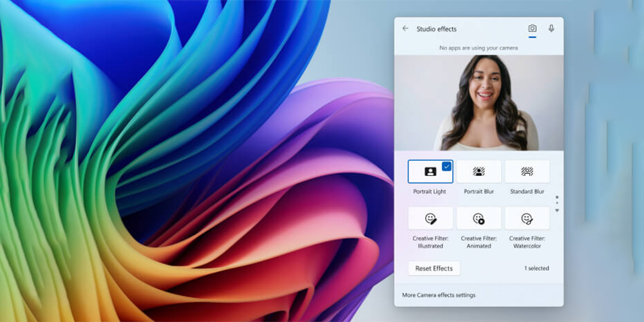644x322 pixels.
Task: Click the Standard Blur text label
Action: coord(527,192)
